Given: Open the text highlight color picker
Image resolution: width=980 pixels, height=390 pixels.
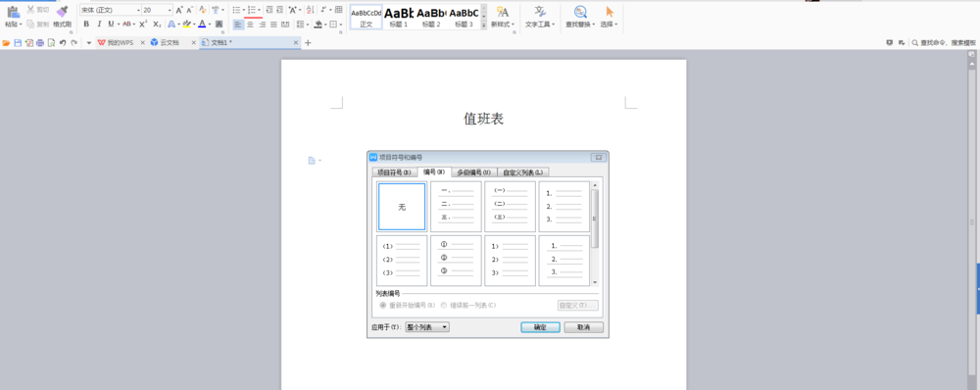Looking at the screenshot, I should pyautogui.click(x=188, y=24).
